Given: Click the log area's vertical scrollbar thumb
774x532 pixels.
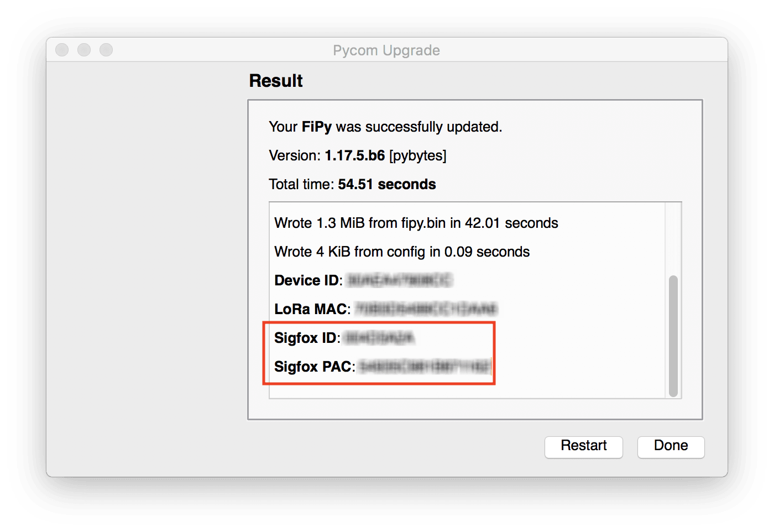Looking at the screenshot, I should click(x=673, y=335).
